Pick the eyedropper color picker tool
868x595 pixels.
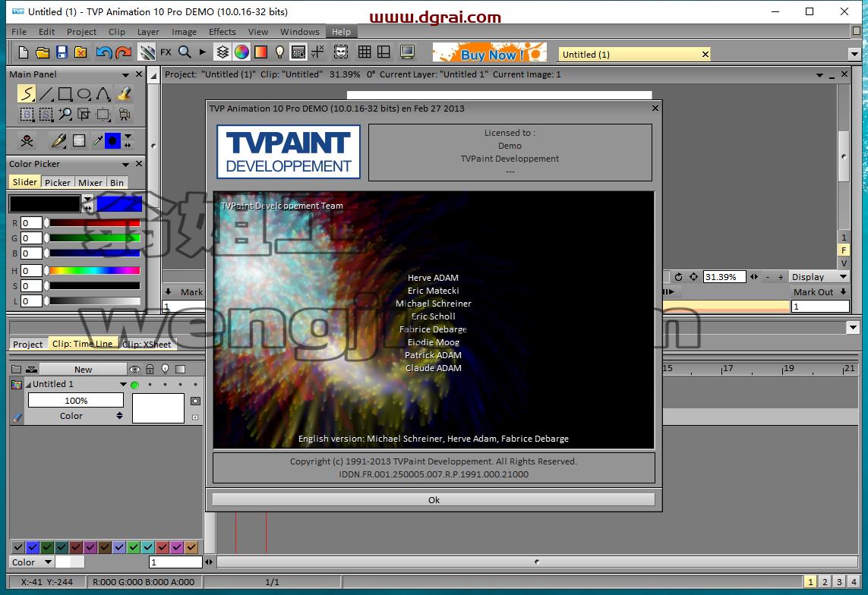[97, 141]
